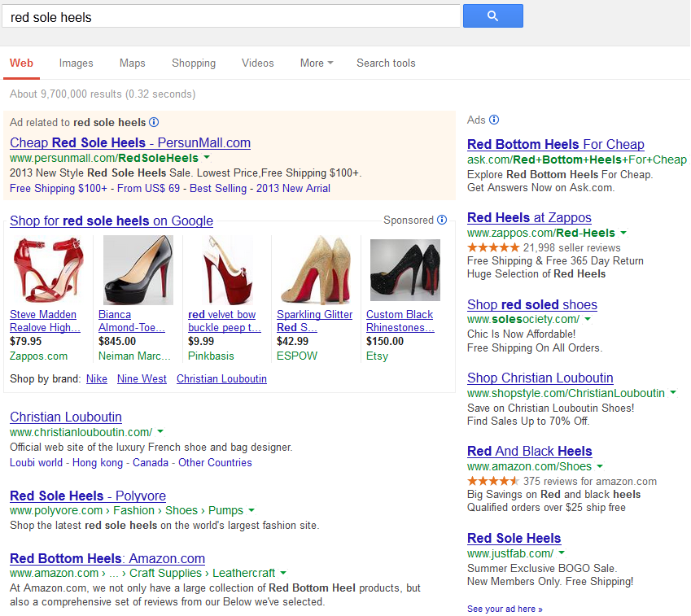Follow 'Other Countries' sitelink
Image resolution: width=691 pixels, height=616 pixels.
tap(215, 462)
